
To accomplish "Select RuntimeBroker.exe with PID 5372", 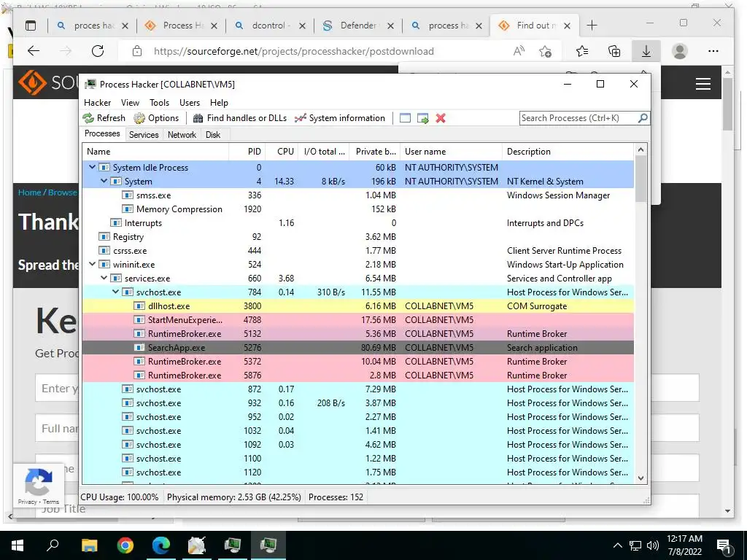I will [x=357, y=362].
